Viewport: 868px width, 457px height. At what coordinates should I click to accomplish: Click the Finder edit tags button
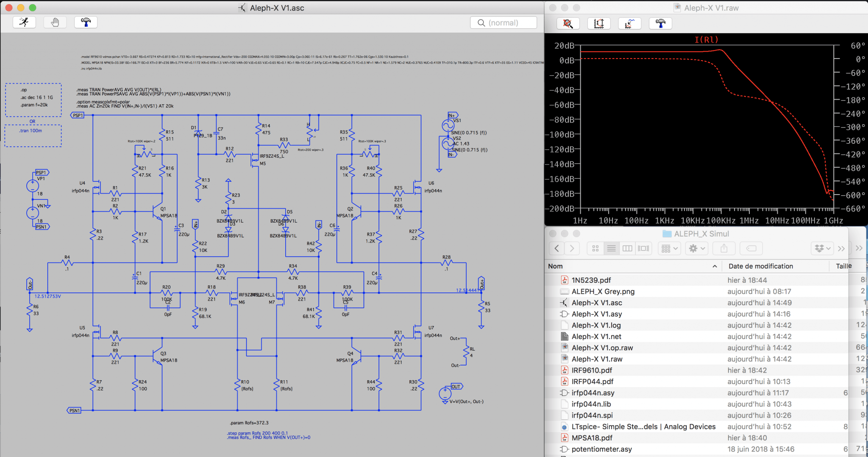[x=751, y=248]
